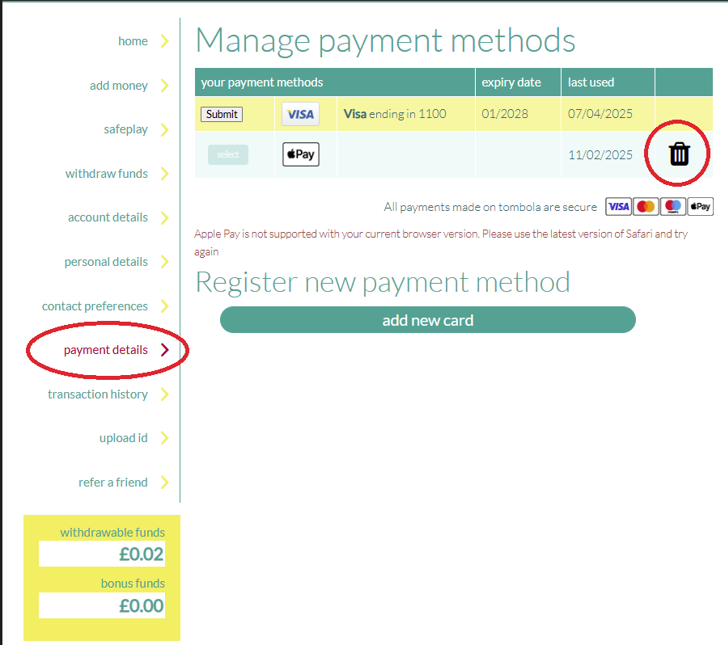This screenshot has height=645, width=728.
Task: Click the add new card button
Action: [x=428, y=320]
